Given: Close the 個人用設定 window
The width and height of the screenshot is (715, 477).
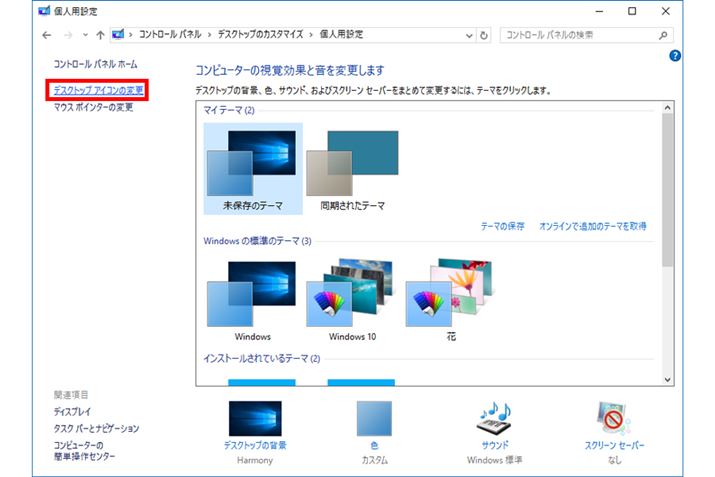Looking at the screenshot, I should [666, 11].
